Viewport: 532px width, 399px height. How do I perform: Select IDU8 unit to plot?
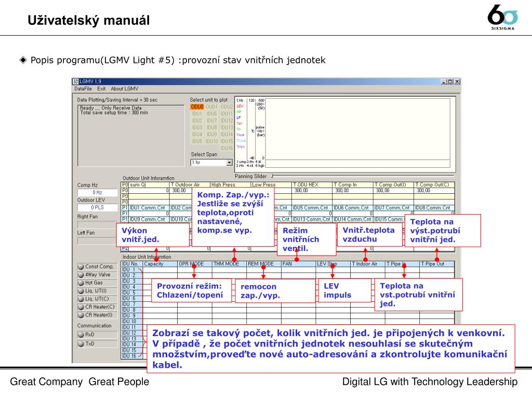coord(212,128)
